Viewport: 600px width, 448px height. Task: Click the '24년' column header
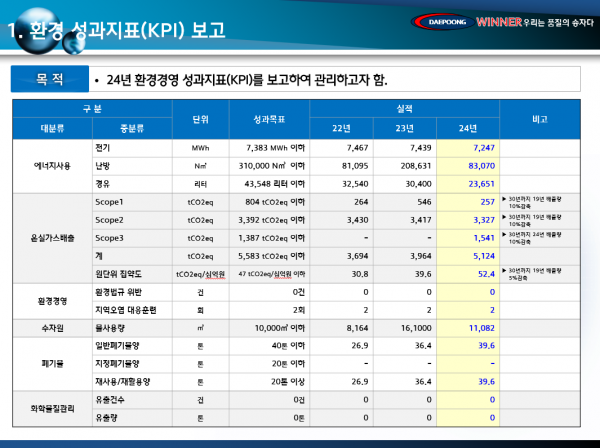pyautogui.click(x=468, y=129)
